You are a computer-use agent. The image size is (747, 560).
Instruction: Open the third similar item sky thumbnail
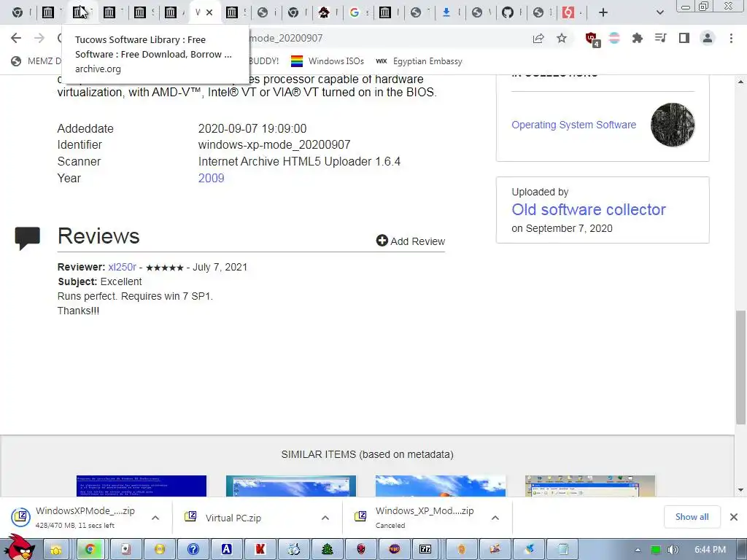point(440,486)
